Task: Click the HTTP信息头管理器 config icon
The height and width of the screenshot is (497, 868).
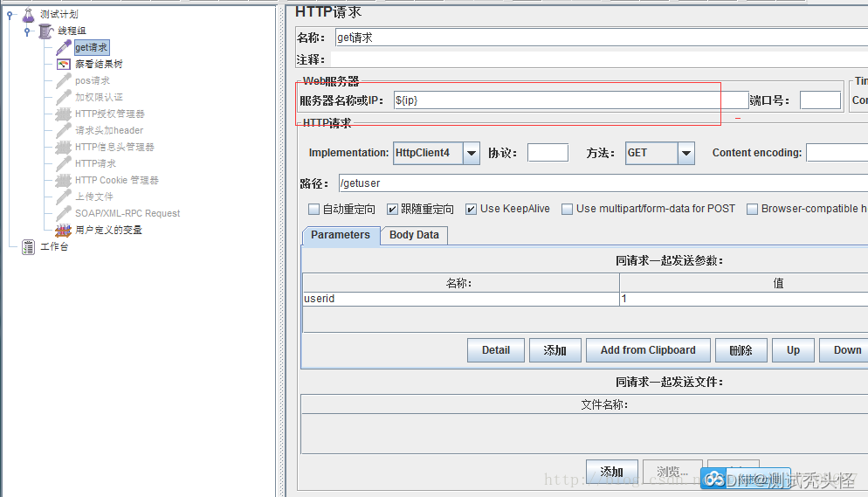Action: tap(64, 148)
